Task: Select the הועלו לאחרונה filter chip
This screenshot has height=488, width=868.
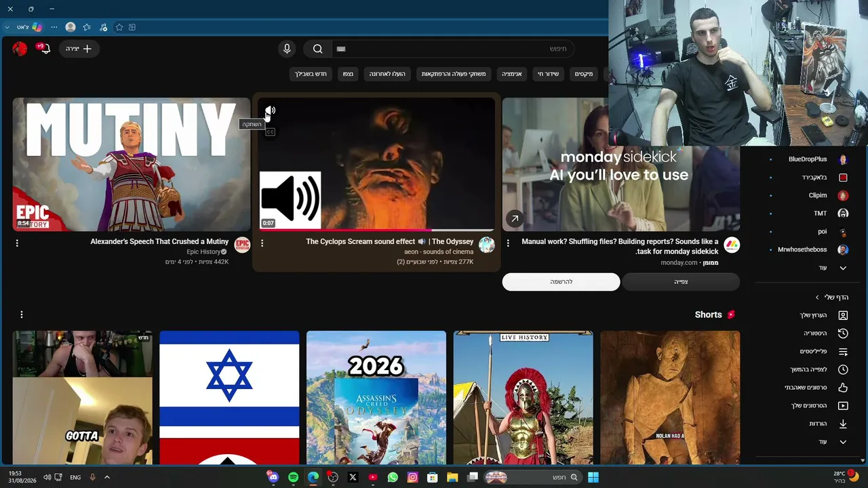Action: (x=388, y=74)
